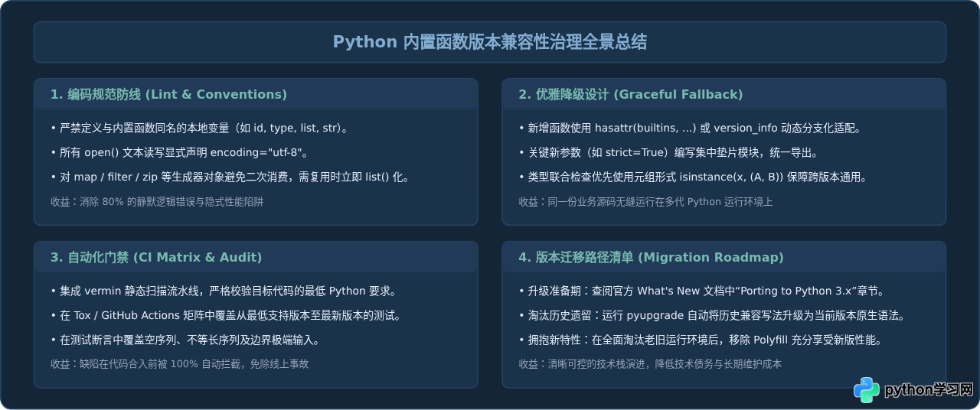Click the bullet about map / filter / zip 生成器对象
The height and width of the screenshot is (410, 980).
(230, 177)
